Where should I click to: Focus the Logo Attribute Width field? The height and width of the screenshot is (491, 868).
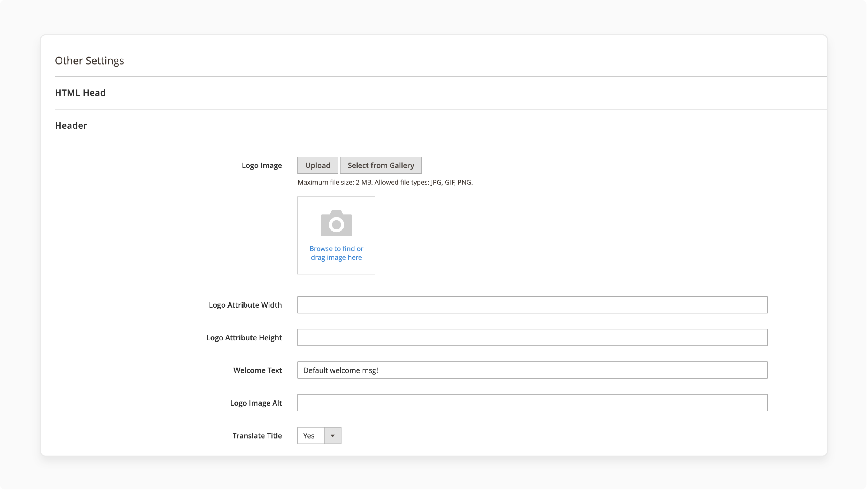533,305
